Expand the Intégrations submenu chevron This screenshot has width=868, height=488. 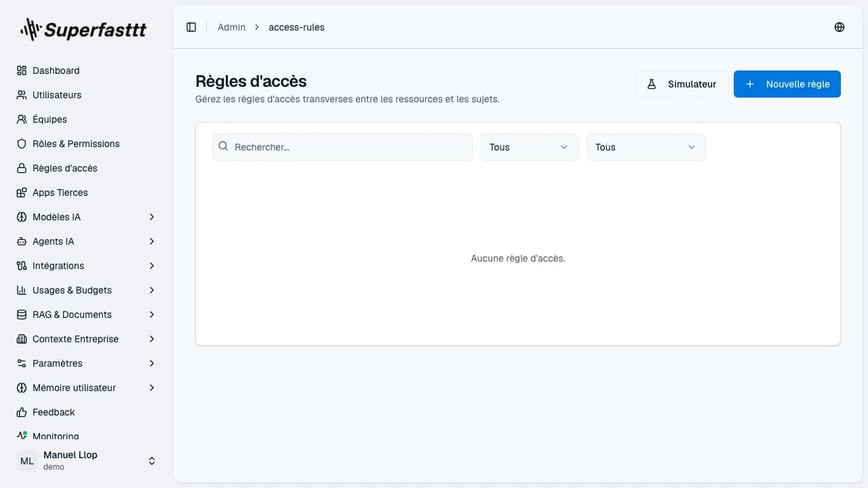tap(152, 266)
